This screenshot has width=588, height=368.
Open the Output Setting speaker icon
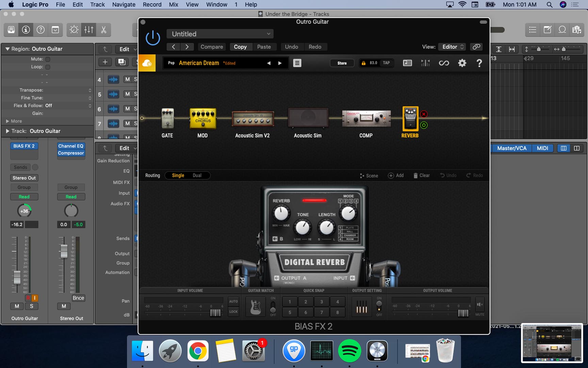tap(362, 307)
